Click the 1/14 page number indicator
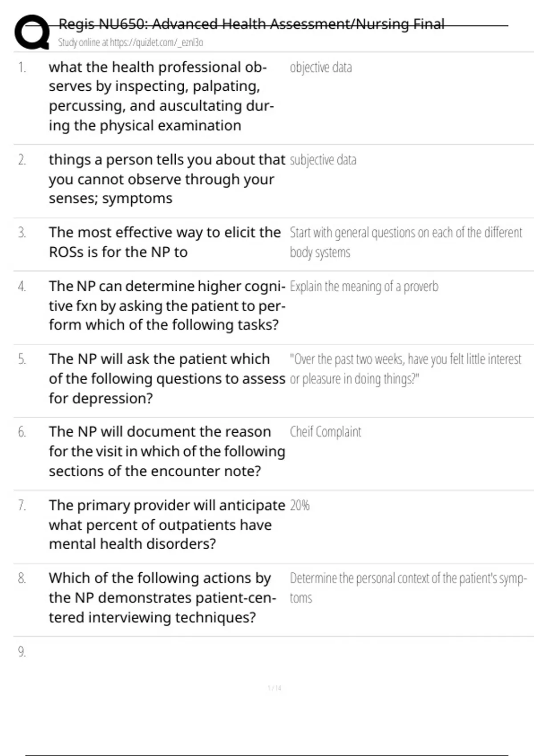This screenshot has width=534, height=756. coord(274,688)
